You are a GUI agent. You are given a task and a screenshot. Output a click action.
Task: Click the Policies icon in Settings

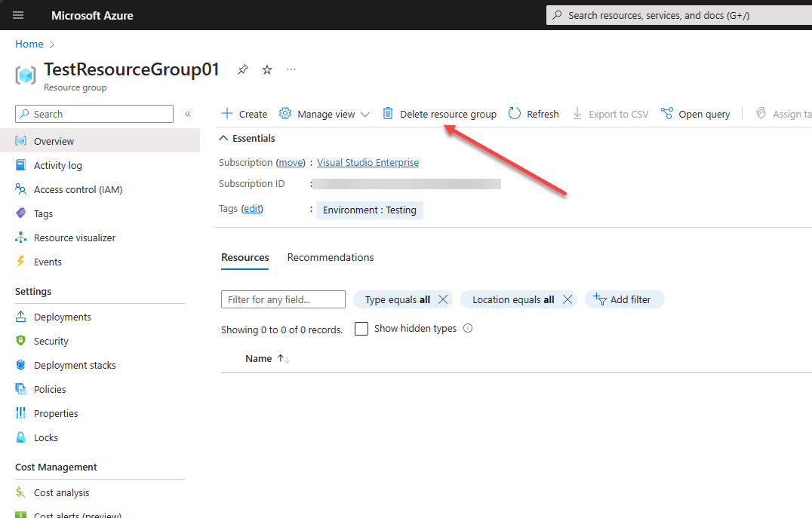point(20,388)
